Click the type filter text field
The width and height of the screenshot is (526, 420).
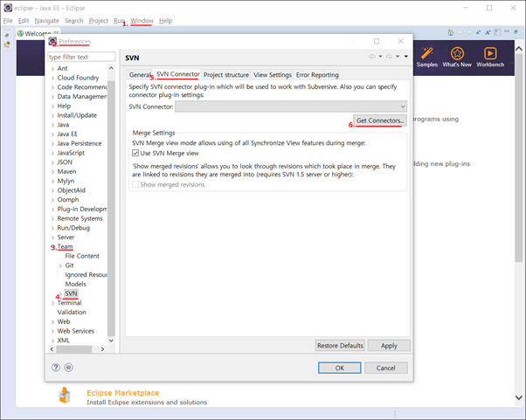[81, 57]
